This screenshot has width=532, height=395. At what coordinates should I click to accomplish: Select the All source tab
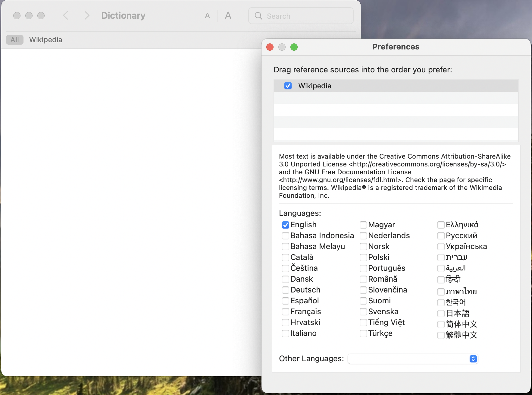15,39
